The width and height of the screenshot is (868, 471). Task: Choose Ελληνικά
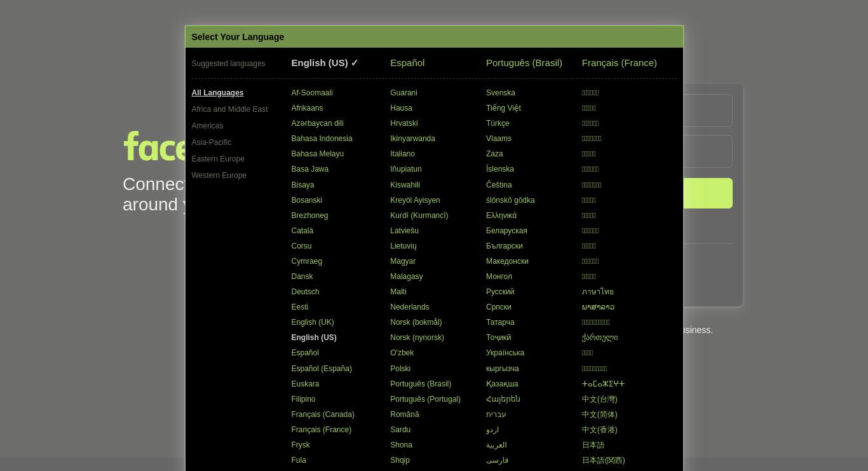tap(501, 215)
